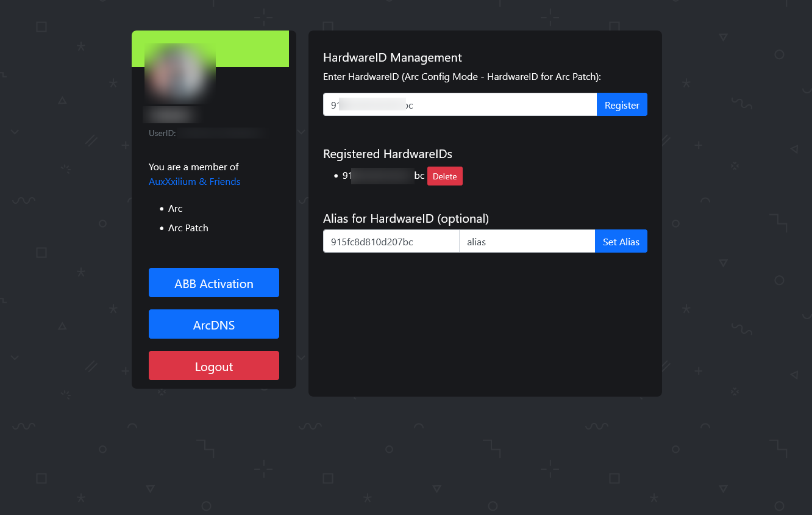Viewport: 812px width, 515px height.
Task: Click the Alias for HardwareID heading
Action: point(405,218)
